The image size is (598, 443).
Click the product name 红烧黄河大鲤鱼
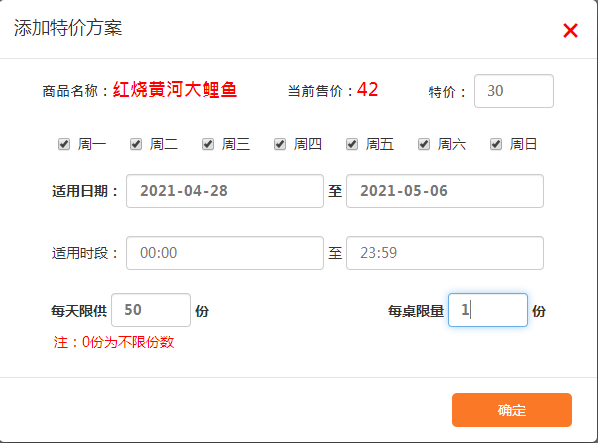click(175, 90)
